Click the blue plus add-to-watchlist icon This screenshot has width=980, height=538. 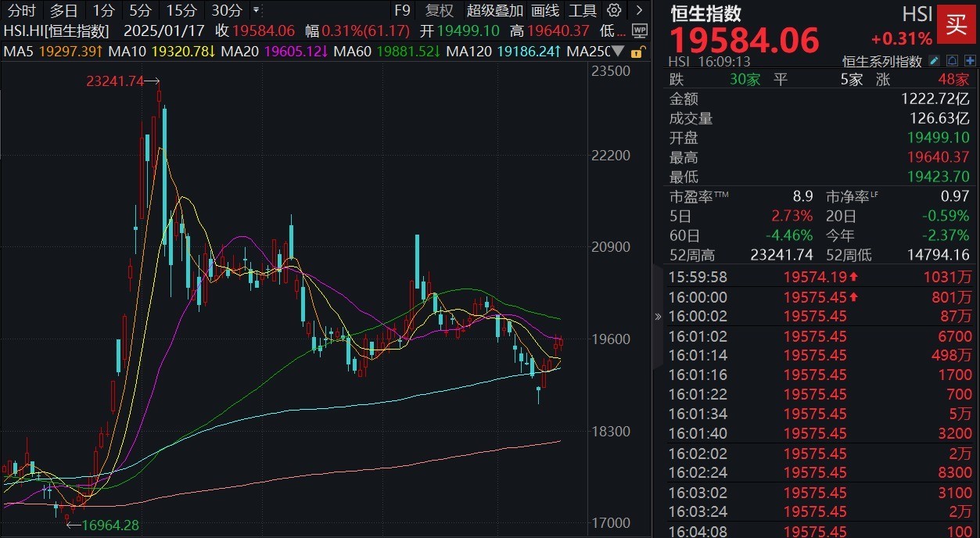point(969,61)
